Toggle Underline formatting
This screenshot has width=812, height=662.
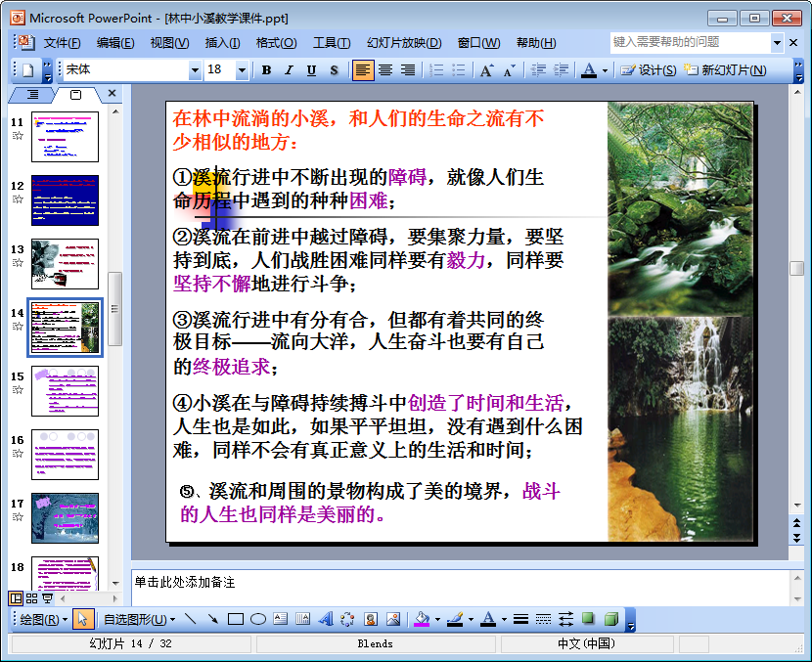(311, 69)
